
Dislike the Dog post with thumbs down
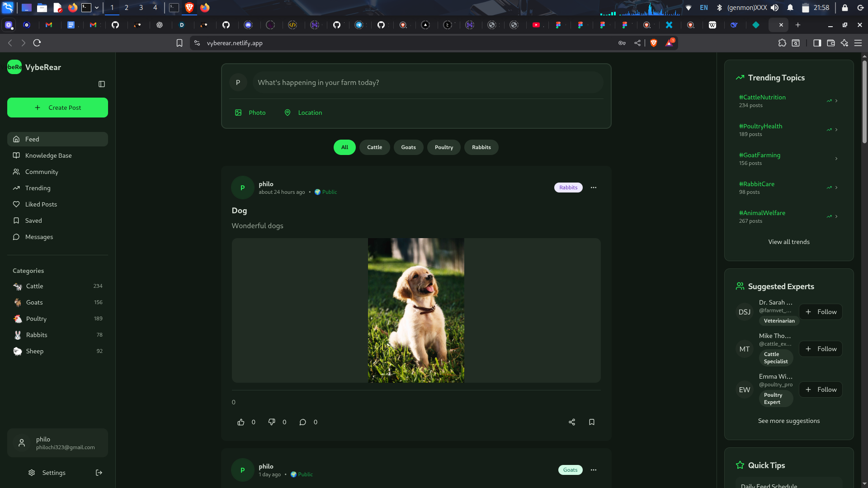click(272, 422)
